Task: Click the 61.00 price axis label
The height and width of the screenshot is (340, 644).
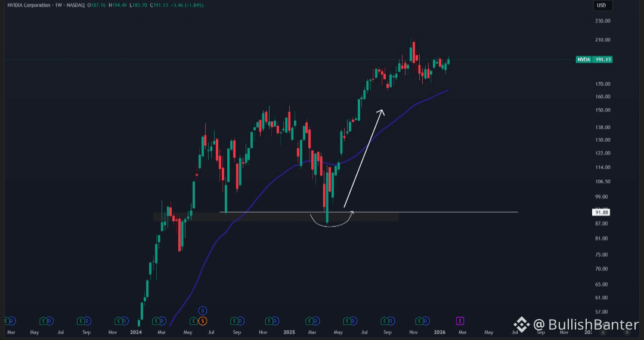Action: [x=602, y=298]
